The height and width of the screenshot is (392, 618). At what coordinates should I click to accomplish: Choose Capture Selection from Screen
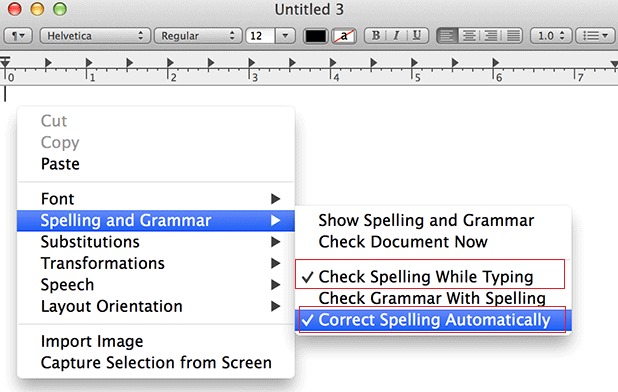pos(156,363)
